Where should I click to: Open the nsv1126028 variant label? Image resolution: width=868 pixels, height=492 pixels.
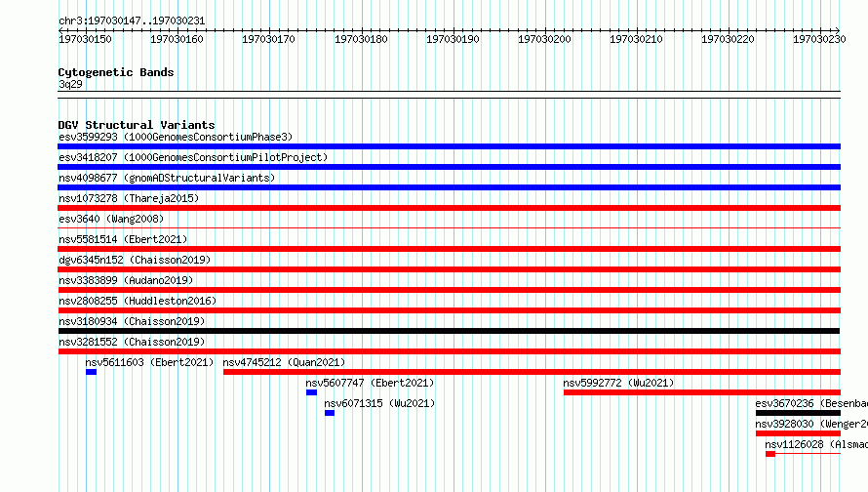[x=816, y=444]
